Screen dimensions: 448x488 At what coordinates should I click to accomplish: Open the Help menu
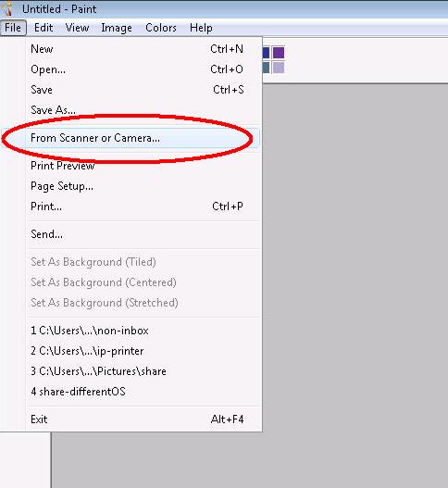[x=201, y=28]
